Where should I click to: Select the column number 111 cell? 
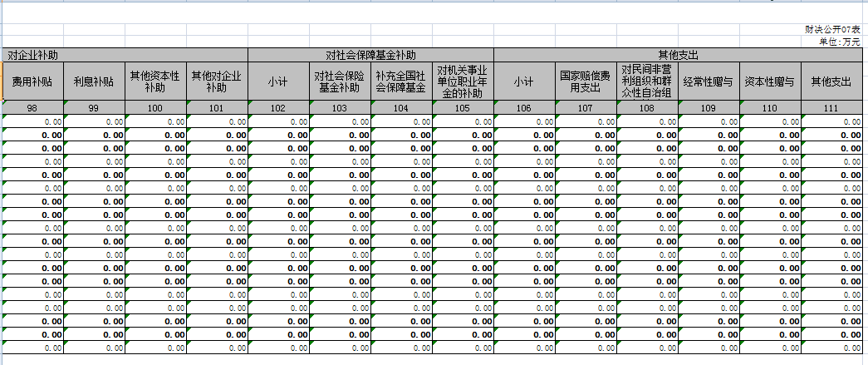(x=831, y=108)
